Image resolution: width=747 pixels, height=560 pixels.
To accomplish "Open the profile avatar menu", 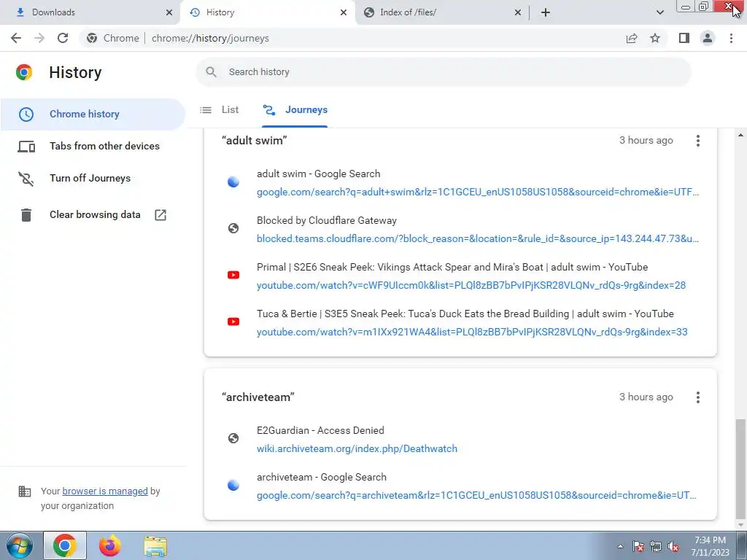I will (x=708, y=38).
